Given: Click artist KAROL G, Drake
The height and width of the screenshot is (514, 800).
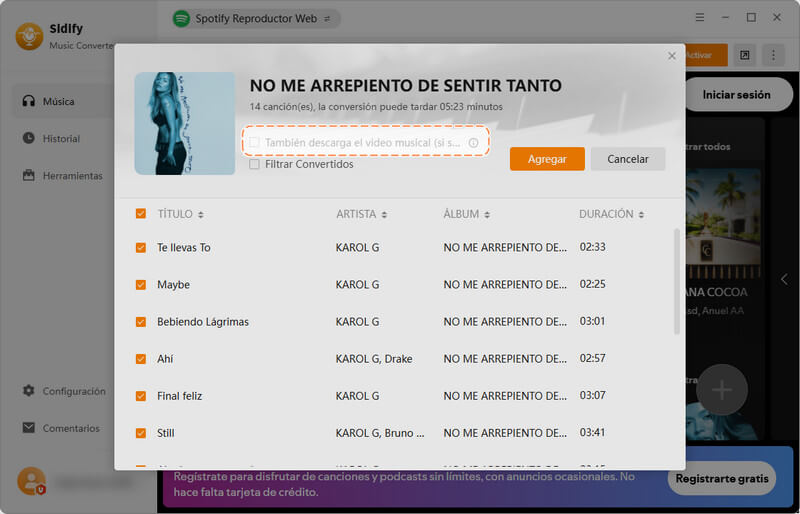Looking at the screenshot, I should coord(374,359).
